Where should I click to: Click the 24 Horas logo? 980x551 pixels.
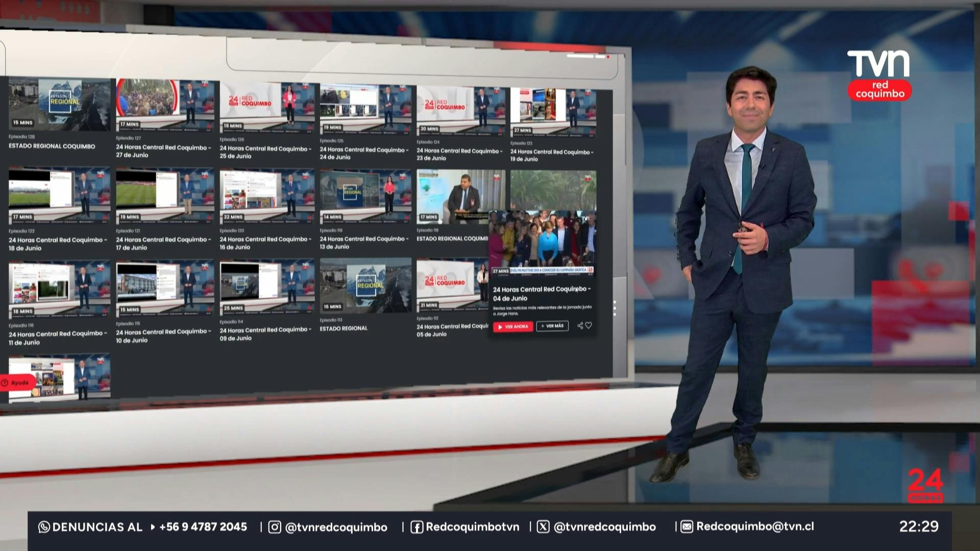click(925, 485)
